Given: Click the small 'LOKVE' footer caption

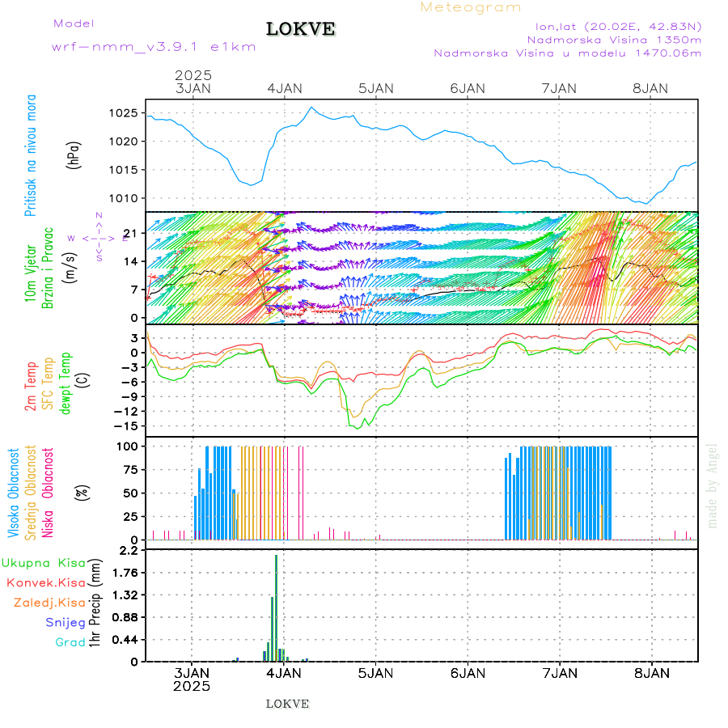Looking at the screenshot, I should (x=287, y=704).
